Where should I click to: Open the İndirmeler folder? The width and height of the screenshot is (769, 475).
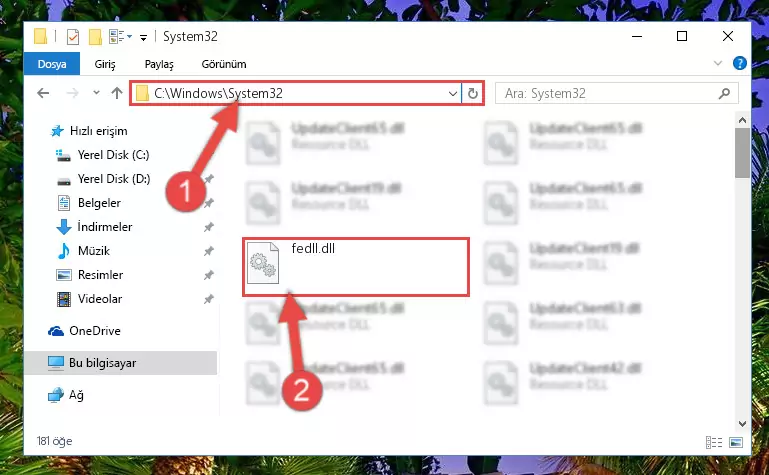(105, 226)
